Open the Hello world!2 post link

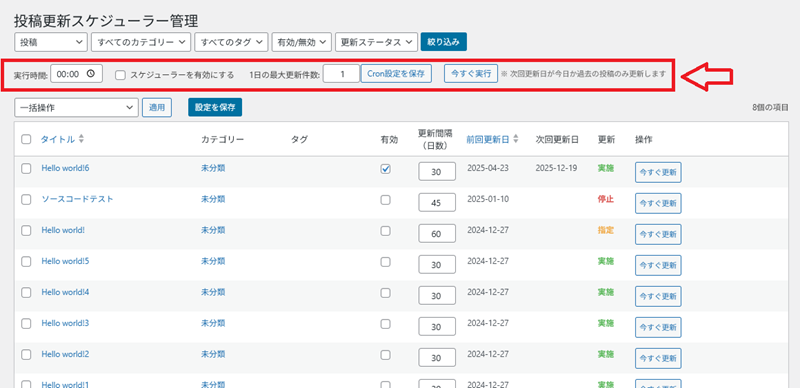point(65,354)
